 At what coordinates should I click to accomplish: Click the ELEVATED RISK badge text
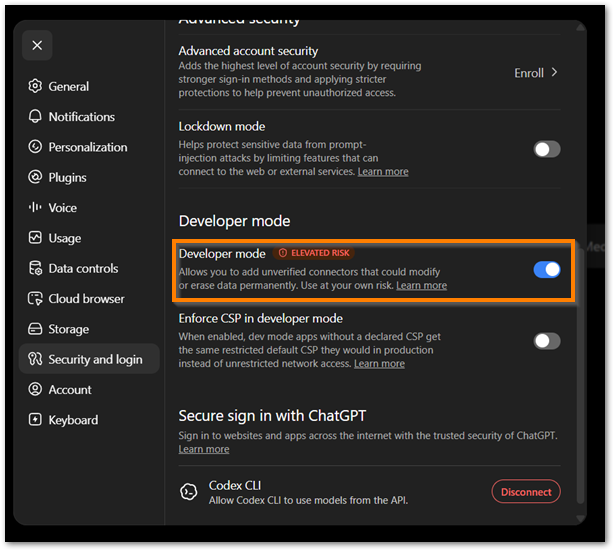320,253
